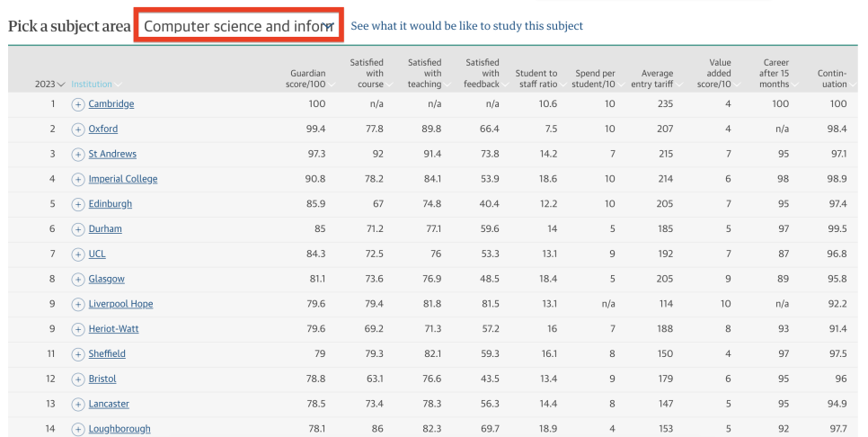Open the Edinburgh institution link
The image size is (868, 437).
pos(111,204)
